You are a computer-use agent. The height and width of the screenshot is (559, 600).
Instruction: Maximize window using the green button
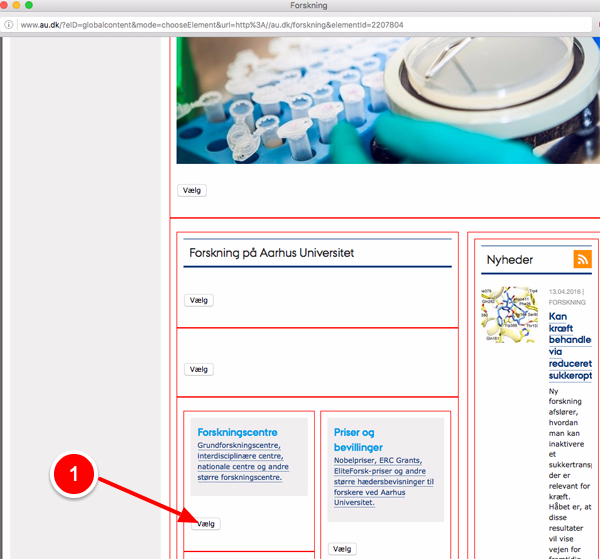(x=45, y=6)
